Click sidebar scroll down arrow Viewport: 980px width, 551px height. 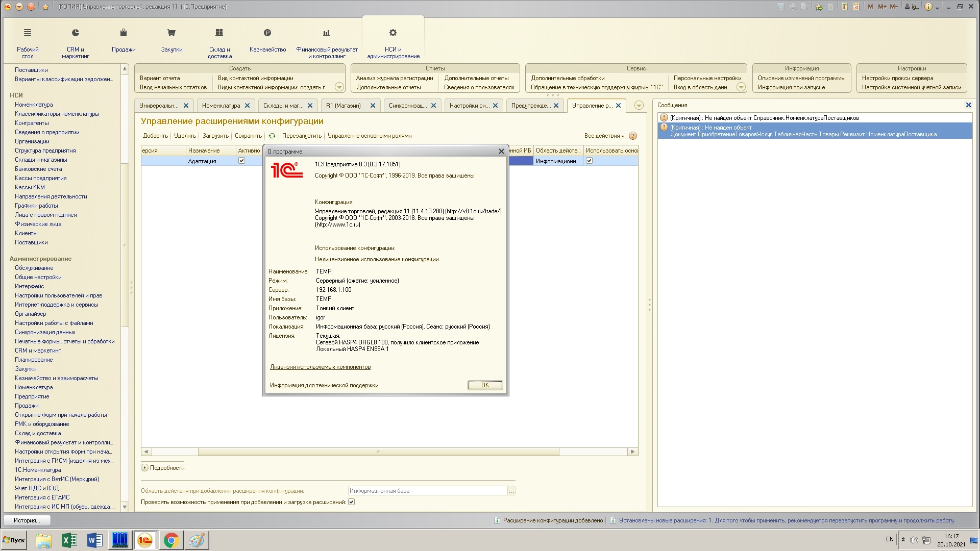tap(125, 507)
